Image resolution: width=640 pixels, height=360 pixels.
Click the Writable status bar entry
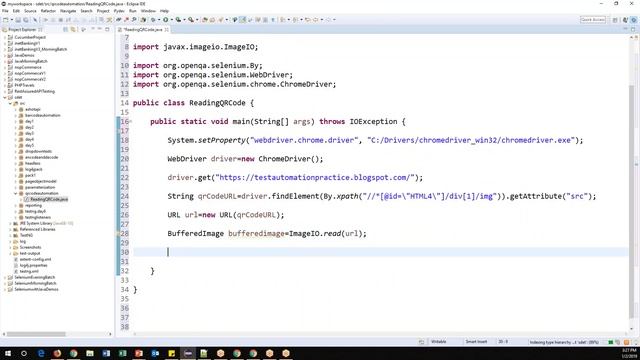pos(439,342)
